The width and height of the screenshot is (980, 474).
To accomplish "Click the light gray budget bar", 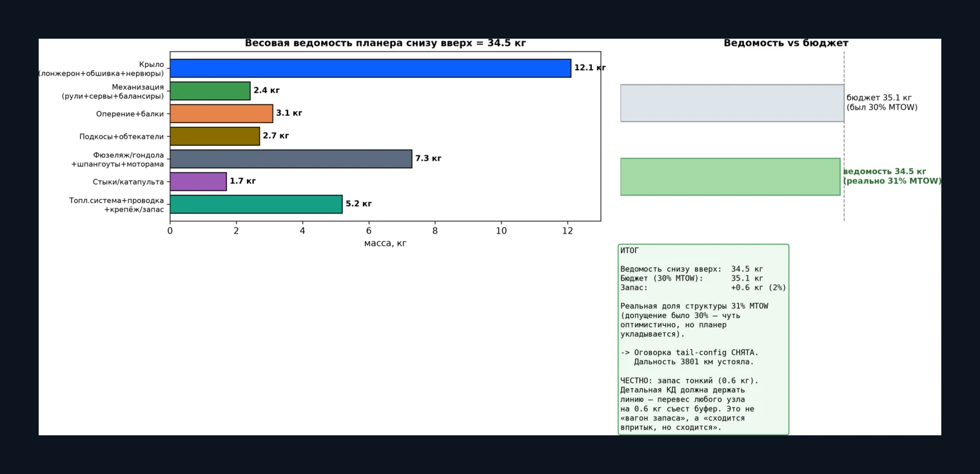I will pos(732,103).
